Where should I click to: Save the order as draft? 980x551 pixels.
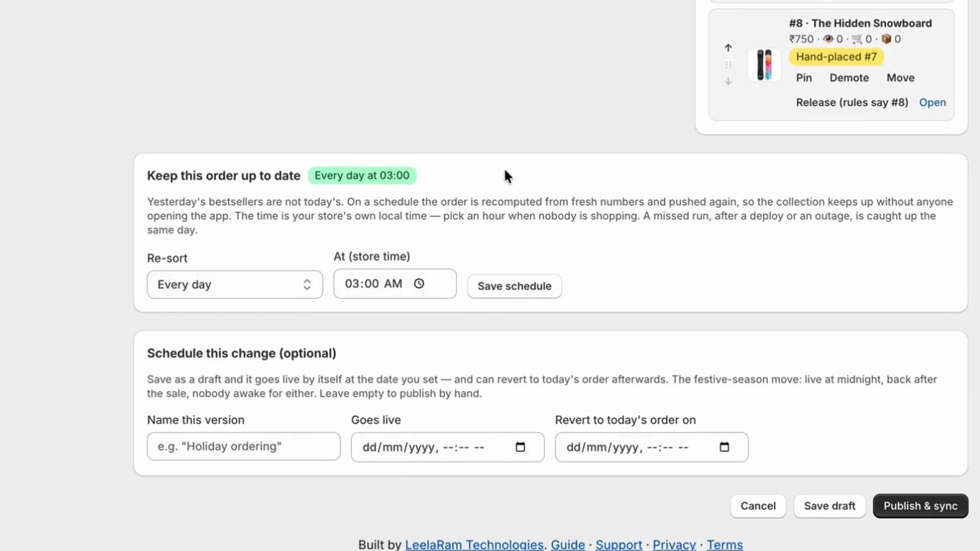click(829, 506)
